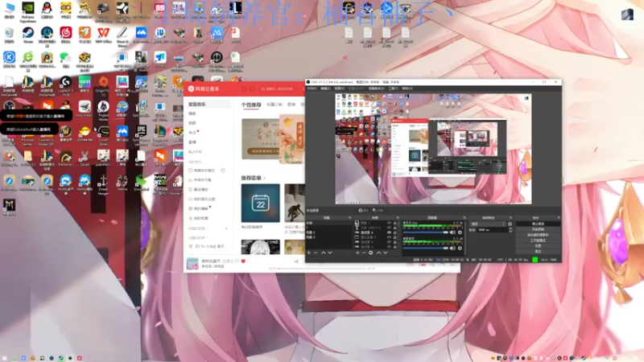The width and height of the screenshot is (644, 362).
Task: Open third menu in the OBS menu bar
Action: point(339,88)
